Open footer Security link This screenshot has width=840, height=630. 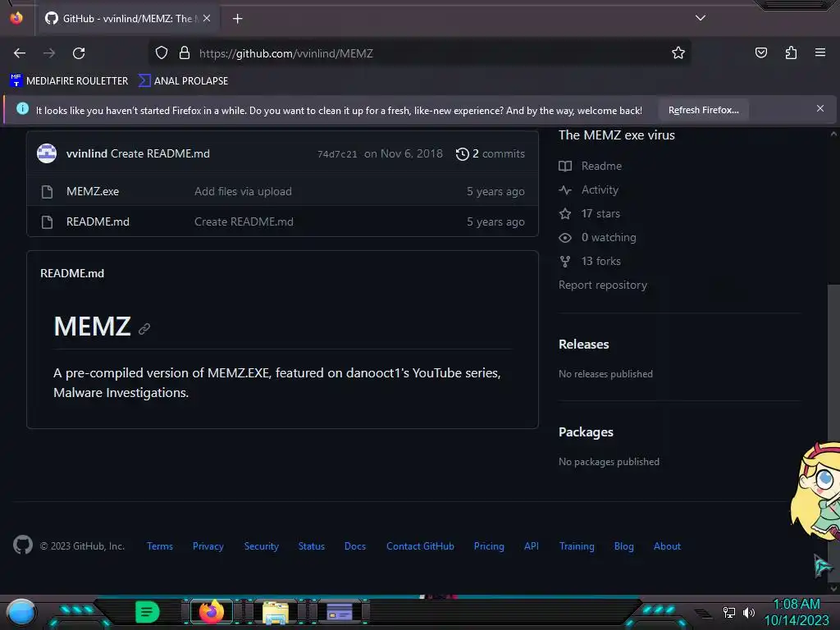point(261,546)
